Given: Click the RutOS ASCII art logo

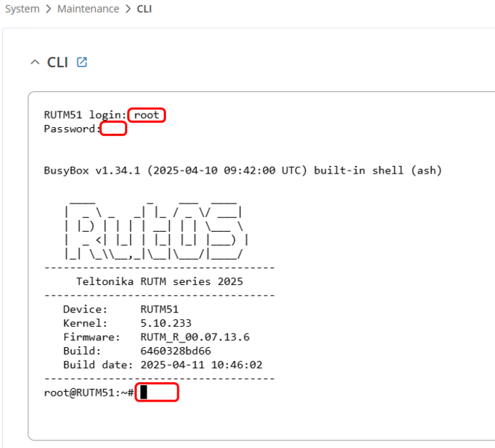Looking at the screenshot, I should pos(157,231).
